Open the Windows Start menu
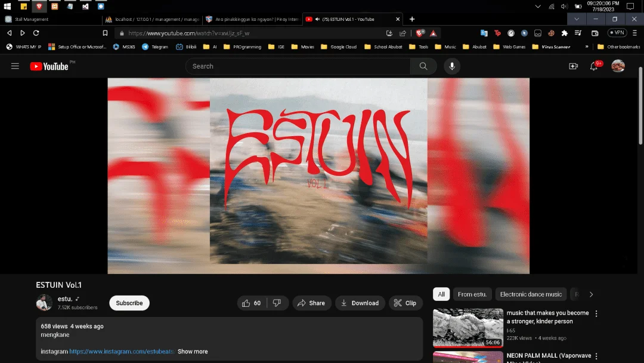 coord(7,7)
